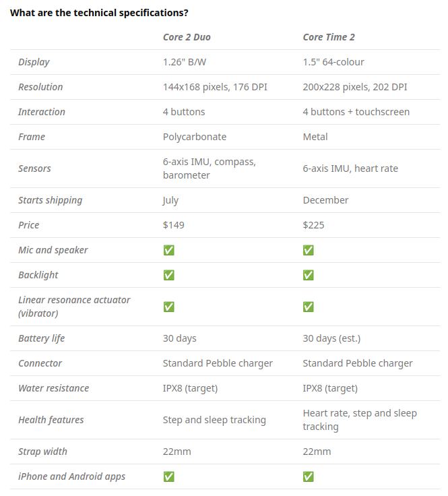Screen dimensions: 448x496
Task: Click the 30 days (est.) battery value
Action: click(x=331, y=338)
